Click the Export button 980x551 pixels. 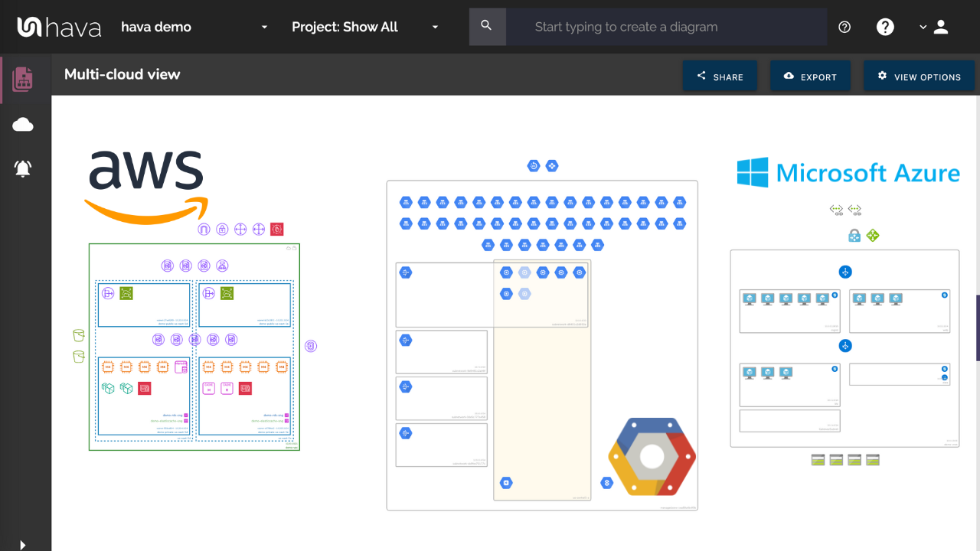810,77
